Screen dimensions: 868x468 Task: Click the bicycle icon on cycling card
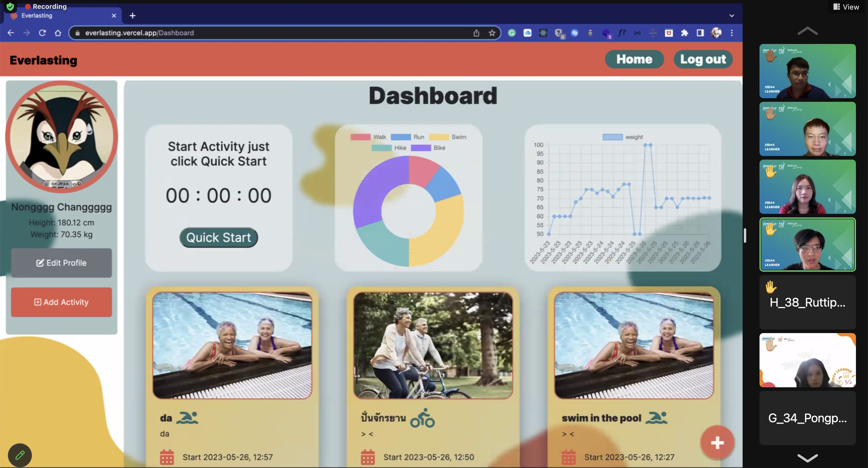[x=423, y=418]
